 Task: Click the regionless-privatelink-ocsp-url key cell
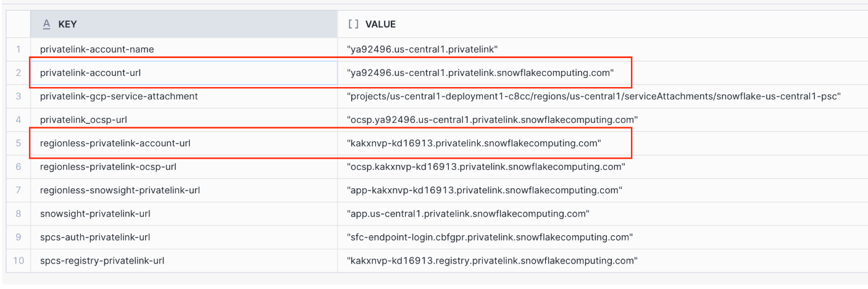pyautogui.click(x=108, y=167)
